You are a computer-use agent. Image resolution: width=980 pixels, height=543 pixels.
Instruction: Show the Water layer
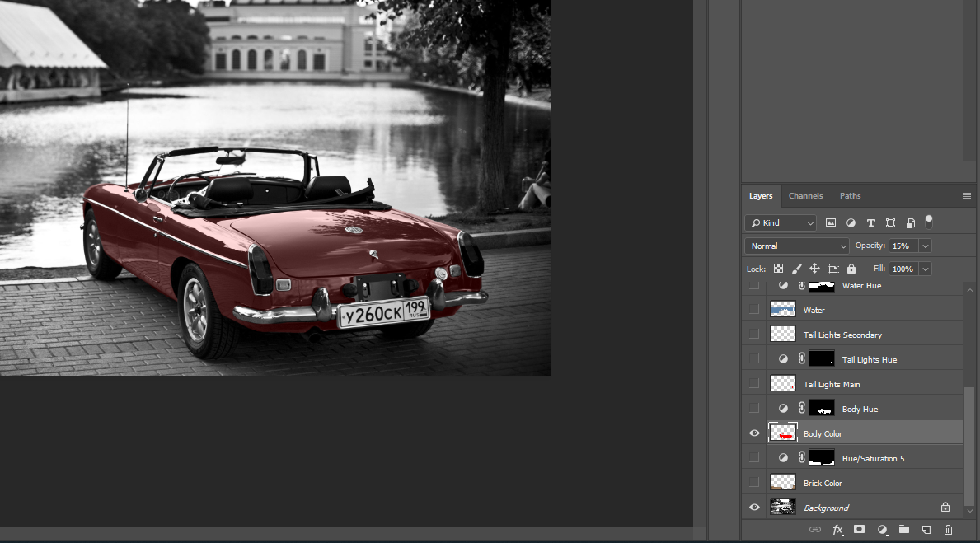[753, 310]
